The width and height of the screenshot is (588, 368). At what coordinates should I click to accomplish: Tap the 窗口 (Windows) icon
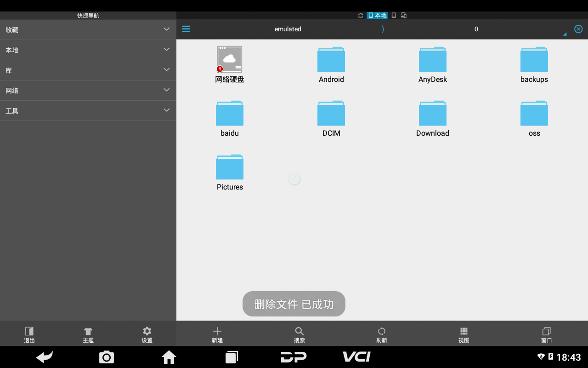coord(547,331)
